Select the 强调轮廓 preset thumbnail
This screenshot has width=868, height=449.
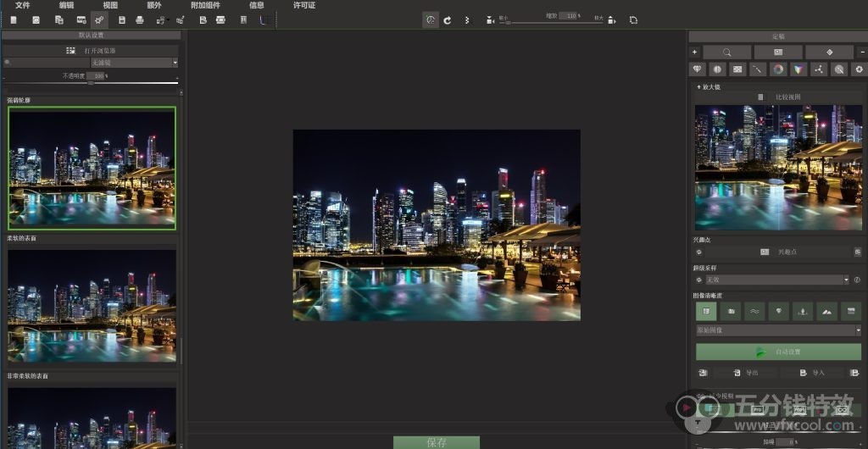coord(92,168)
